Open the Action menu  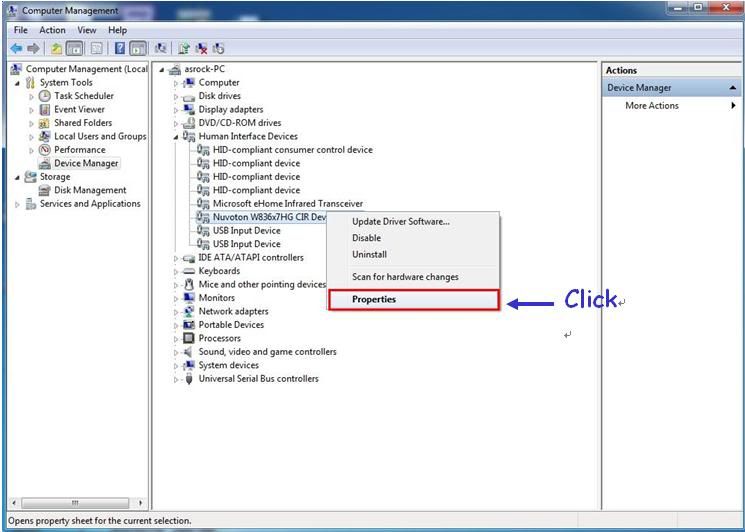(52, 30)
